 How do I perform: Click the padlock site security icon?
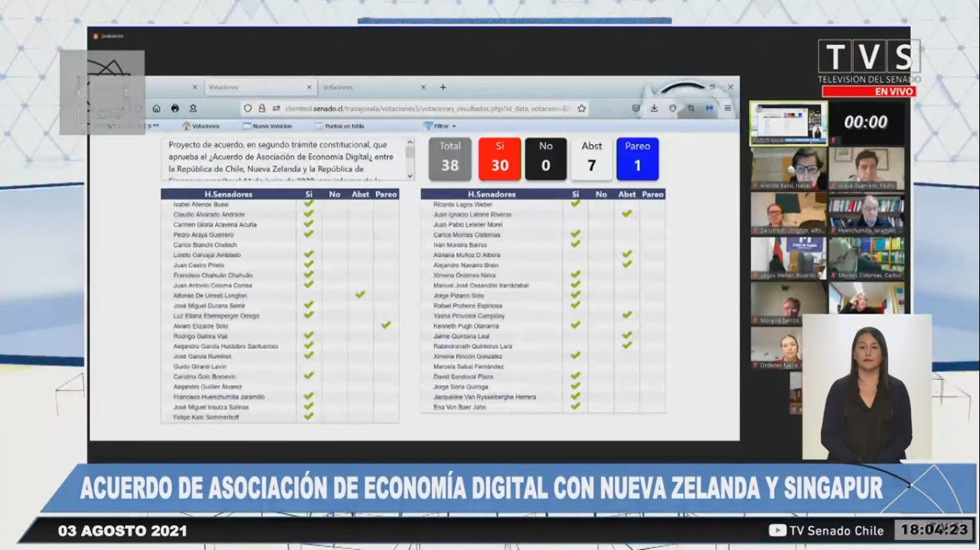coord(261,109)
